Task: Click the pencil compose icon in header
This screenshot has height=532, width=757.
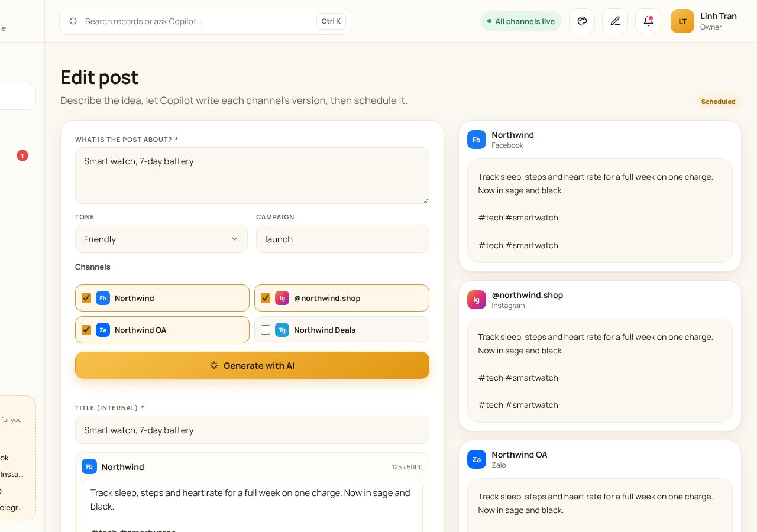Action: (615, 21)
